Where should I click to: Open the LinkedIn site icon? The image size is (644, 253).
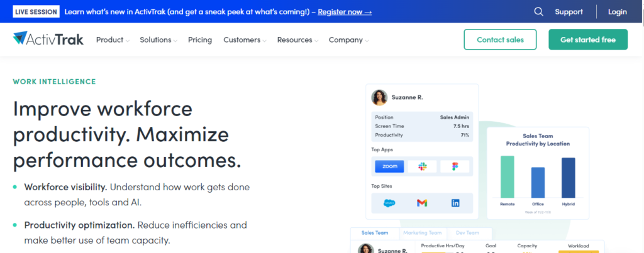point(455,203)
